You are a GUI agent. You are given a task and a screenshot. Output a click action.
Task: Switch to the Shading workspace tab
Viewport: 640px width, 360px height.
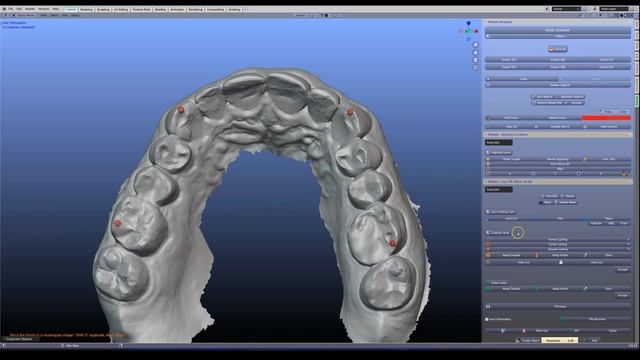click(160, 9)
